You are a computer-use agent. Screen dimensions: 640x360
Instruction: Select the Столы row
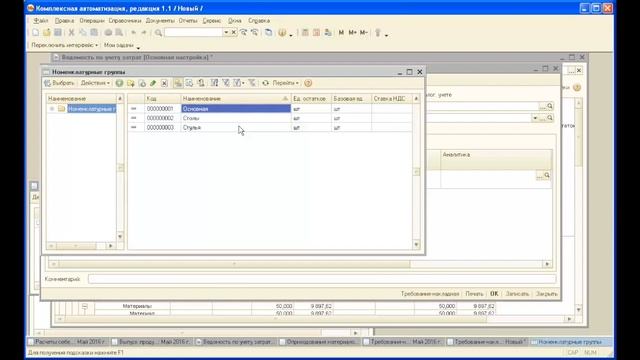tap(269, 118)
